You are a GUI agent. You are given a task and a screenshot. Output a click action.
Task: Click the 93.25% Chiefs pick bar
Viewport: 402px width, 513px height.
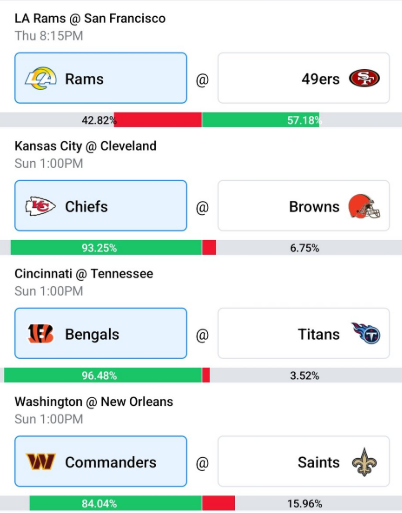tap(106, 248)
